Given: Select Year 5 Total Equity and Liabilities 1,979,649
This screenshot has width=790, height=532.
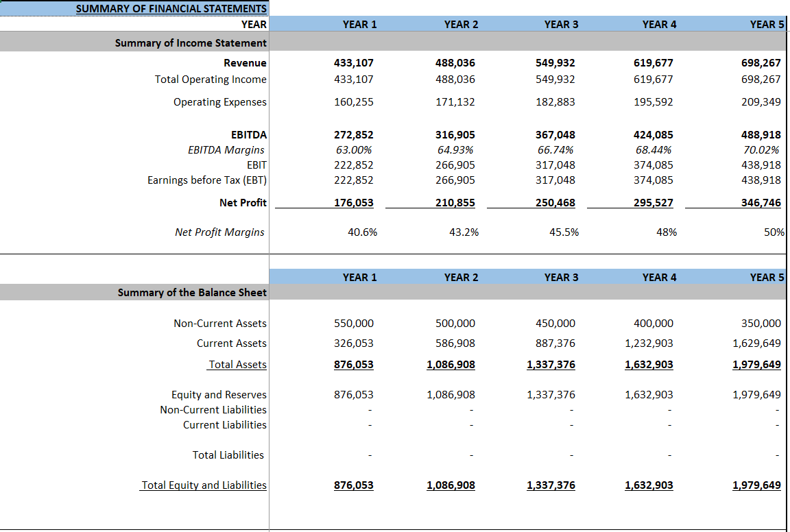Looking at the screenshot, I should (x=758, y=485).
